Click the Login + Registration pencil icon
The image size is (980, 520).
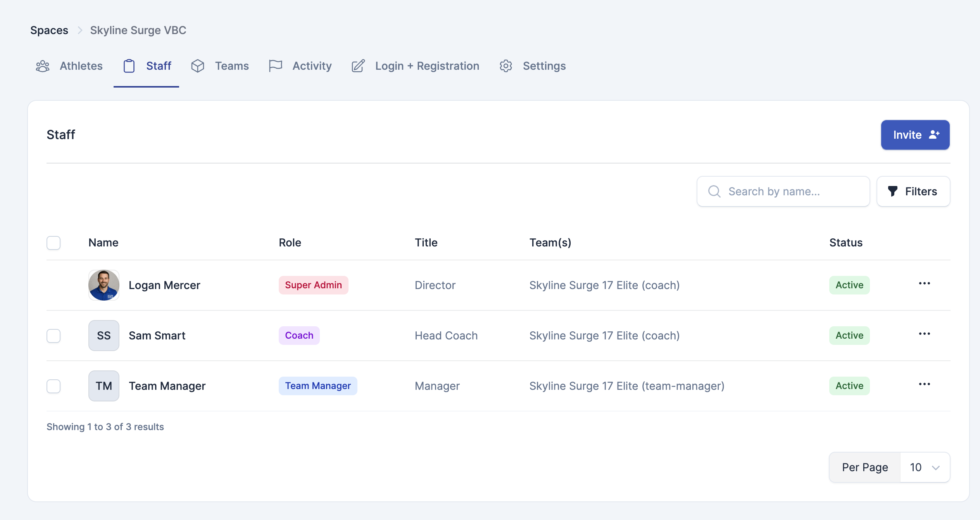point(358,66)
